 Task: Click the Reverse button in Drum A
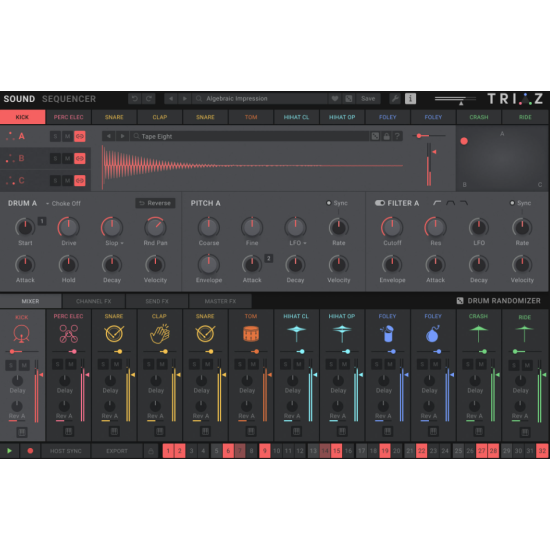tap(155, 203)
